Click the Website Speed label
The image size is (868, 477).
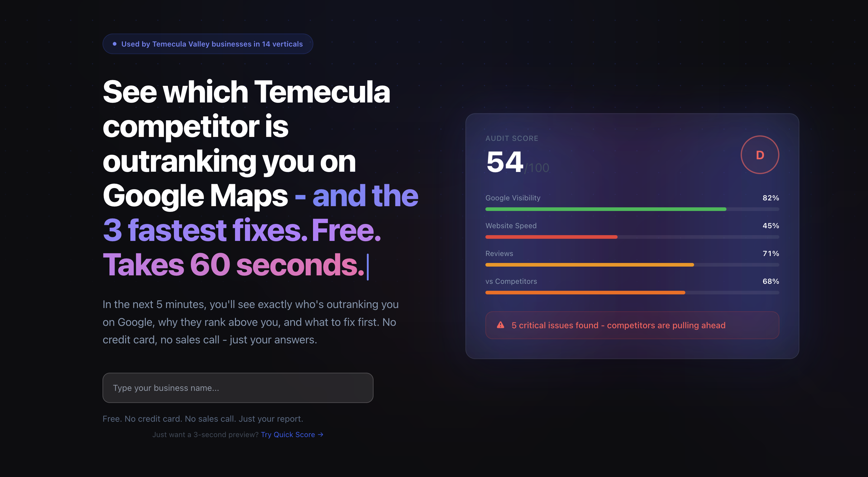[x=511, y=226]
